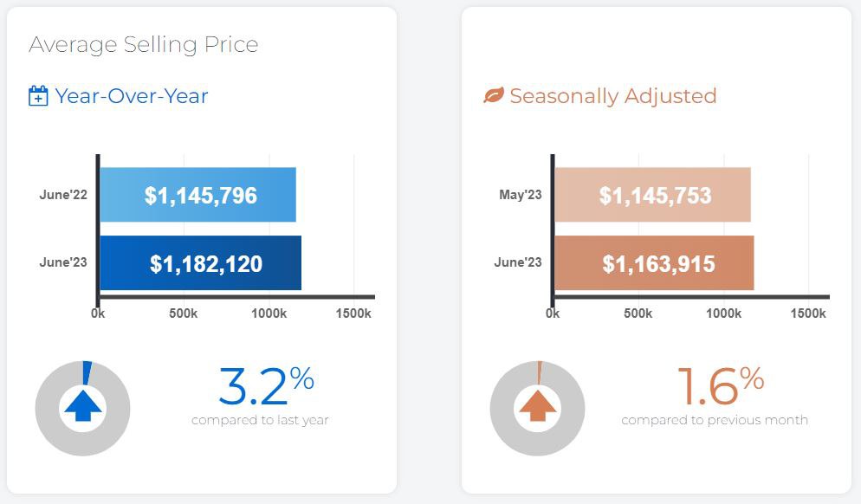Click the Year-Over-Year heading

coord(131,95)
